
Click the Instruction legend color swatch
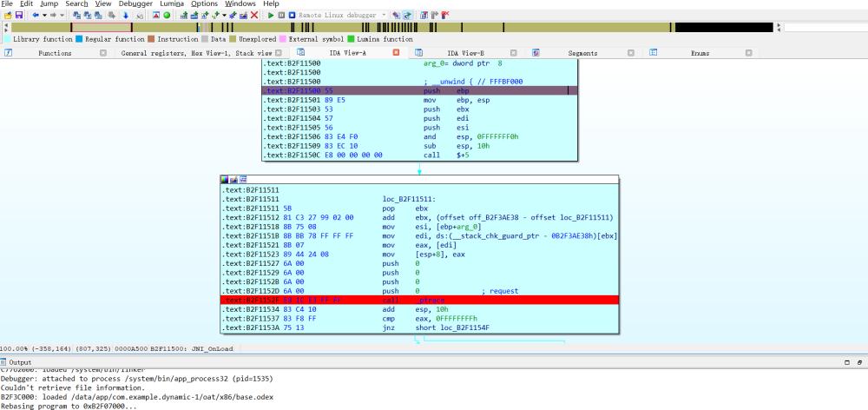point(151,39)
